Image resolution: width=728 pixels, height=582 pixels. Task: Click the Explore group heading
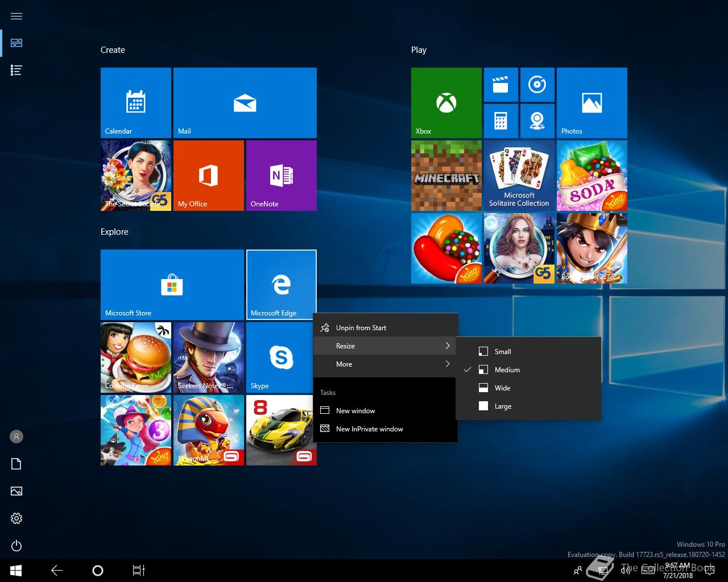(x=114, y=232)
